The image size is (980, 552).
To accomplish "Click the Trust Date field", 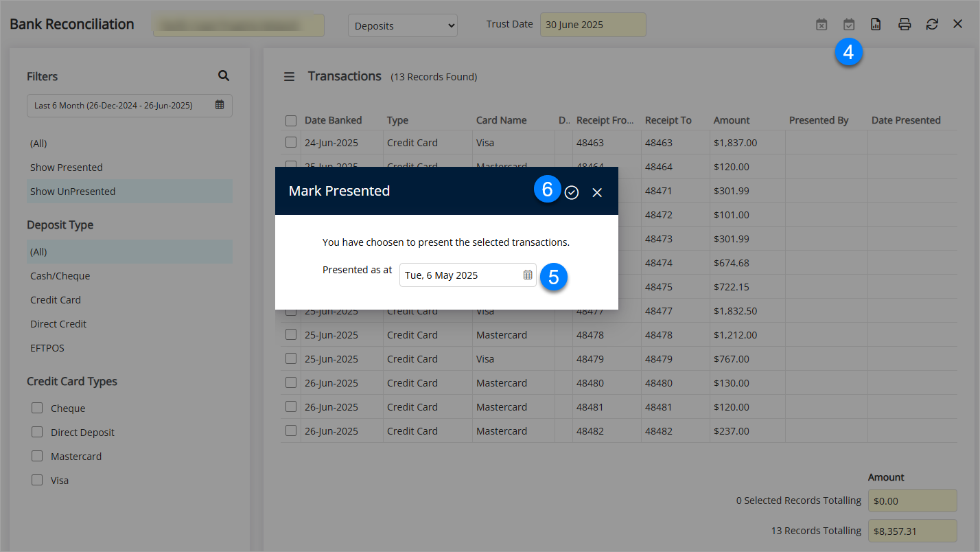I will (x=592, y=25).
